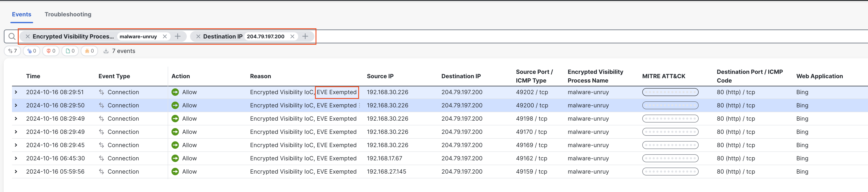Click Bing in the 05:59:56 row
The image size is (868, 192).
click(802, 172)
